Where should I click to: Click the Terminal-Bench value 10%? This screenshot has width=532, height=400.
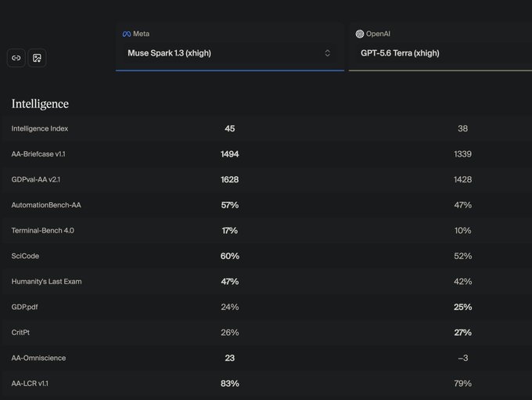pos(463,231)
